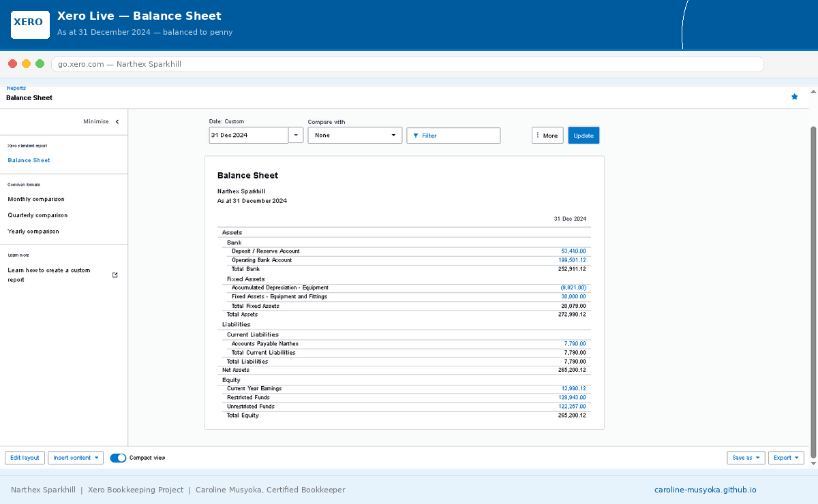
Task: Click the 252,911.12 Total Bank amount
Action: point(572,269)
